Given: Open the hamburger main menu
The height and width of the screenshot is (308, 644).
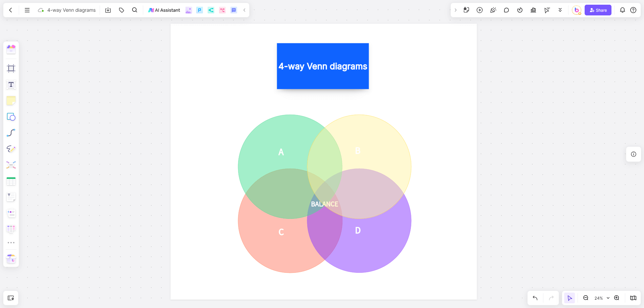Looking at the screenshot, I should [27, 10].
